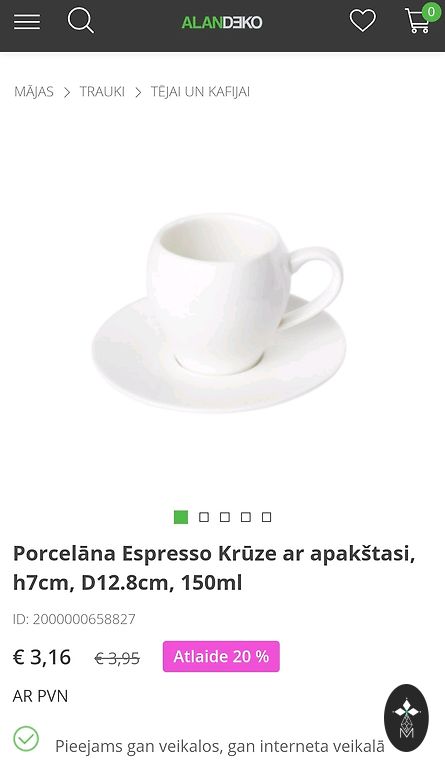Screen dimensions: 445x768
Task: Open the shopping cart icon
Action: (418, 22)
